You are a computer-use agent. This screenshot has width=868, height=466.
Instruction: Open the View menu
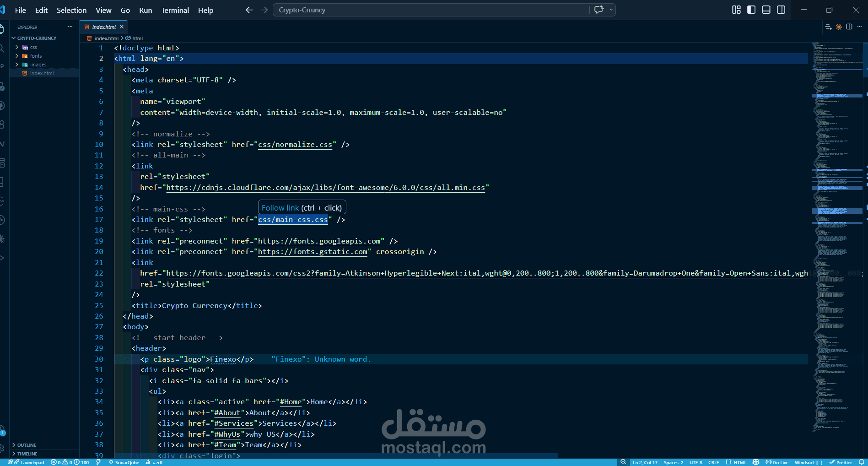click(103, 10)
